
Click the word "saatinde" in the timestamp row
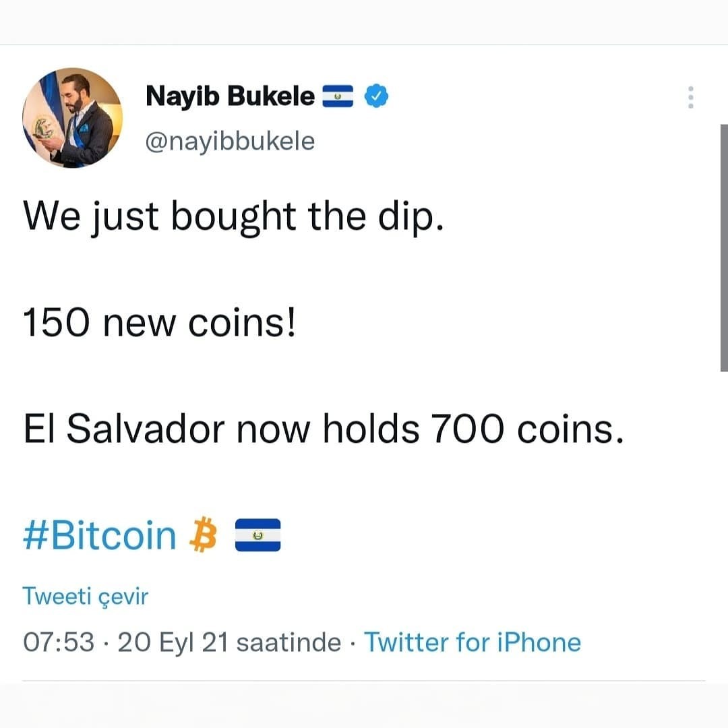(289, 642)
